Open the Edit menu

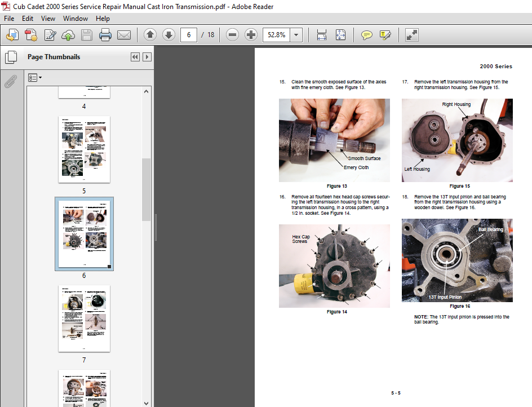[x=28, y=19]
